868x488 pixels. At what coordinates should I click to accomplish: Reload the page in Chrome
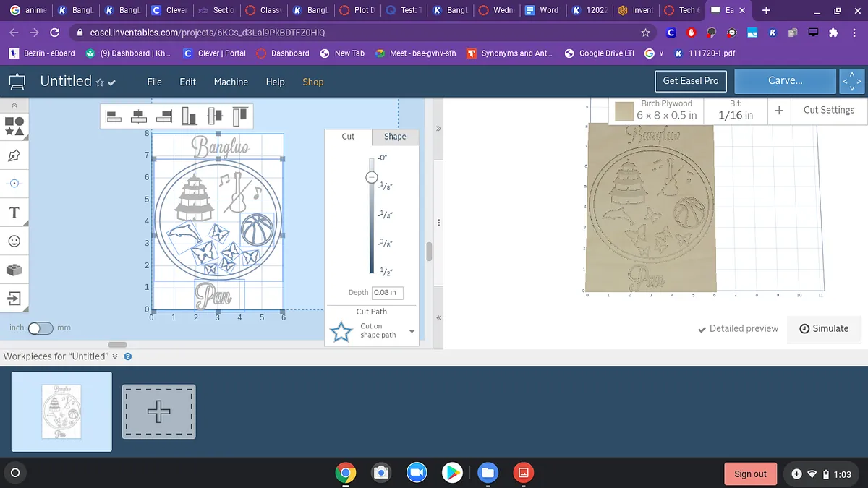[x=54, y=33]
